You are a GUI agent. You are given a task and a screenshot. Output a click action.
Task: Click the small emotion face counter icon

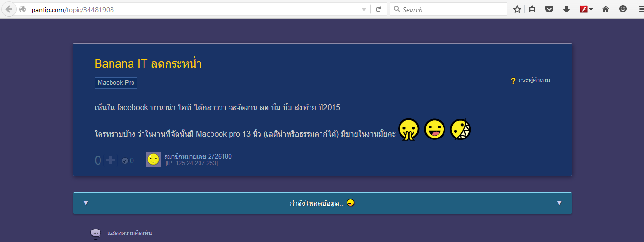pos(125,161)
